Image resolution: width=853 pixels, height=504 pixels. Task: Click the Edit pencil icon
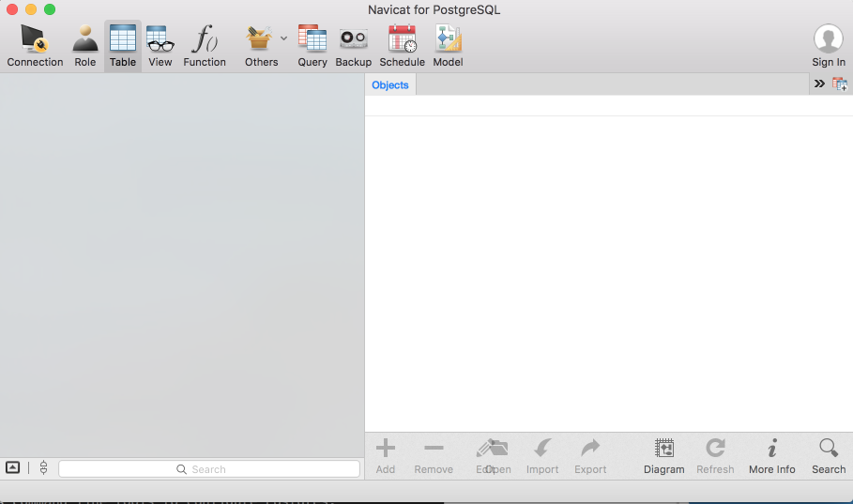[483, 450]
